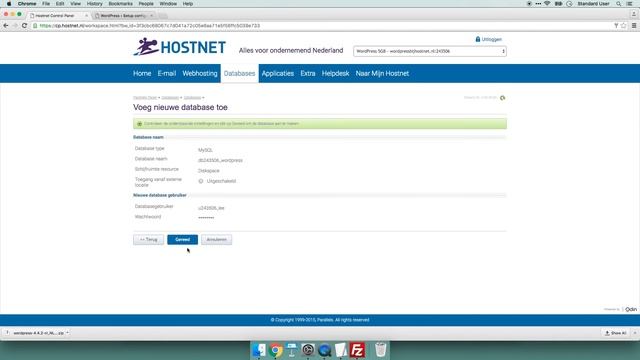640x360 pixels.
Task: Click the blue Gereed button
Action: 182,240
